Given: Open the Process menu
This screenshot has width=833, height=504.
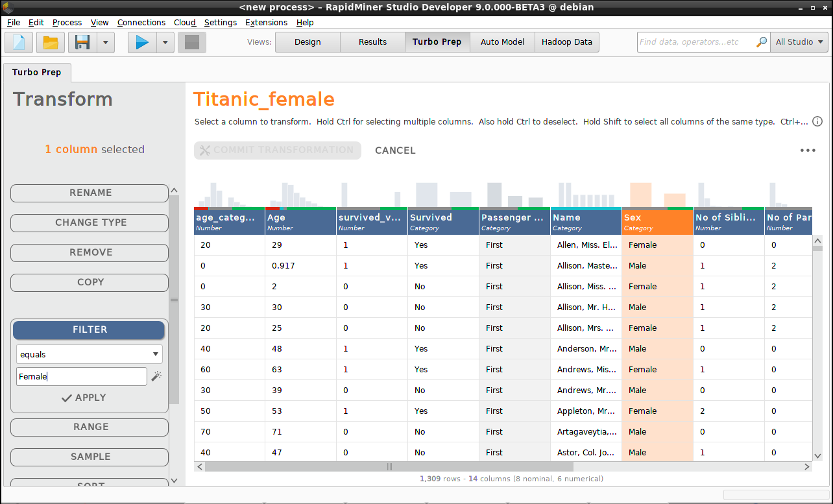Looking at the screenshot, I should click(67, 22).
